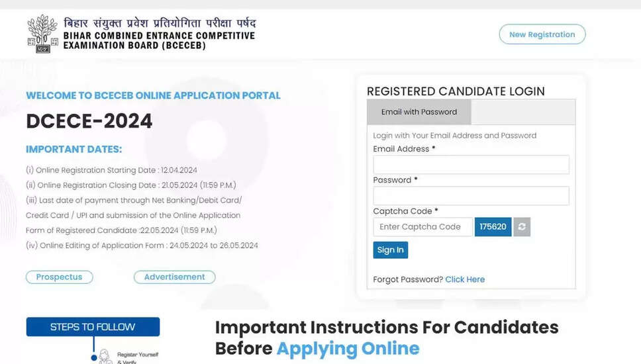
Task: Click the BCECEB tree emblem logo
Action: point(42,34)
